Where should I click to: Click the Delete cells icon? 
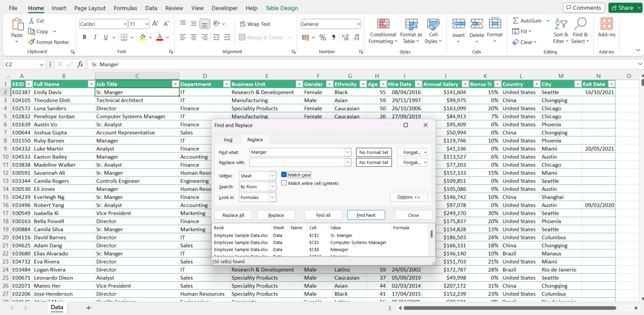pyautogui.click(x=477, y=24)
